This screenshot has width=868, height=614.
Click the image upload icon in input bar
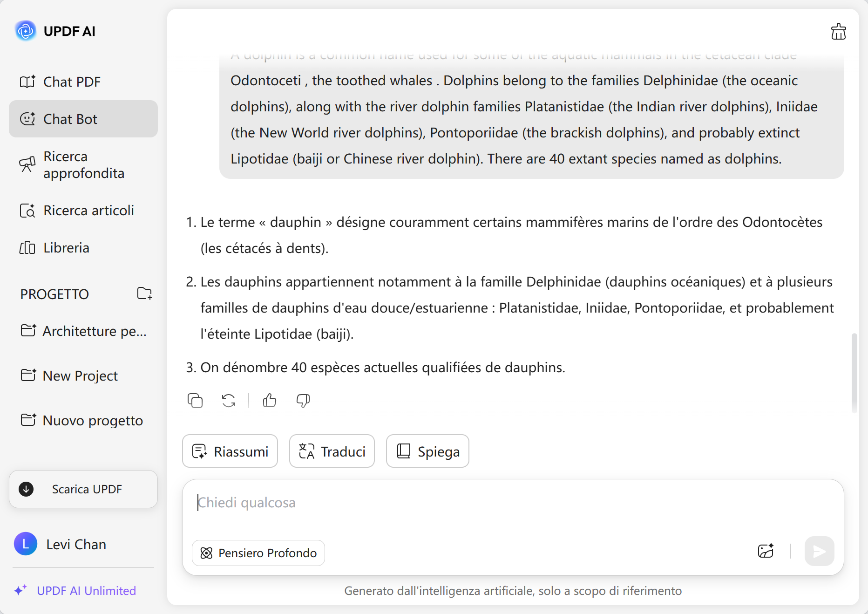click(766, 552)
